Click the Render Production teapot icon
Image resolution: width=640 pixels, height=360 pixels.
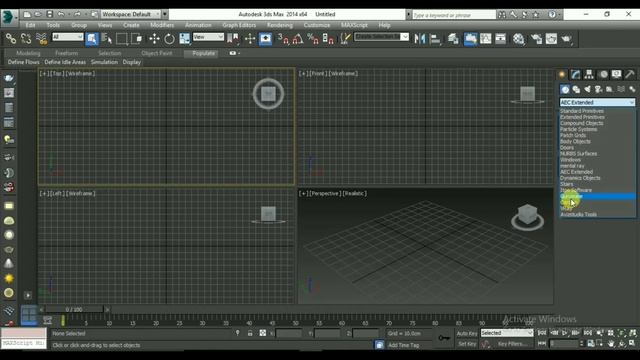pos(567,39)
